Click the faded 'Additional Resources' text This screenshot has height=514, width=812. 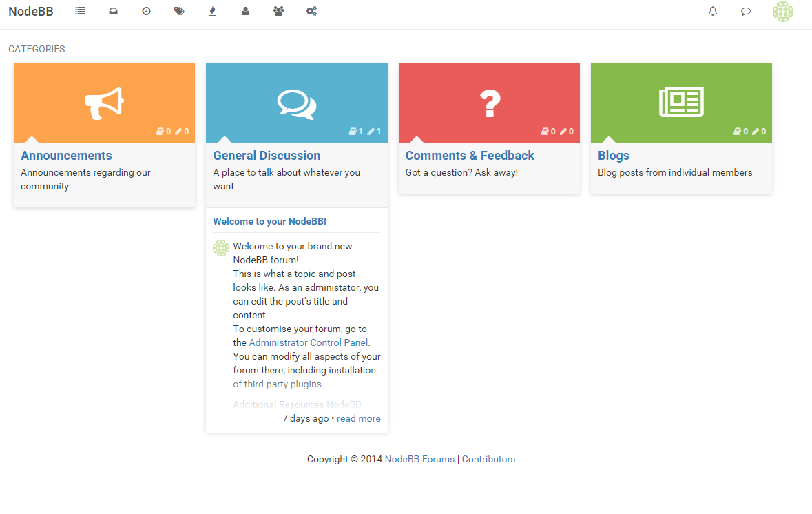278,404
